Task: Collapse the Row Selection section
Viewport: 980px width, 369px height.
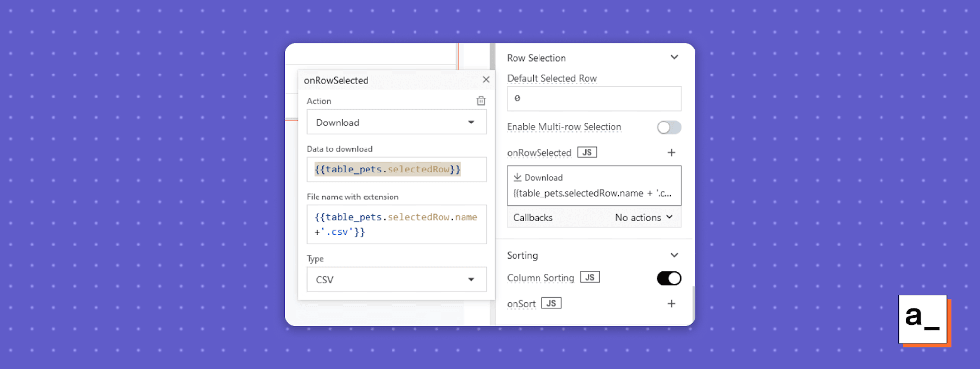Action: click(x=674, y=57)
